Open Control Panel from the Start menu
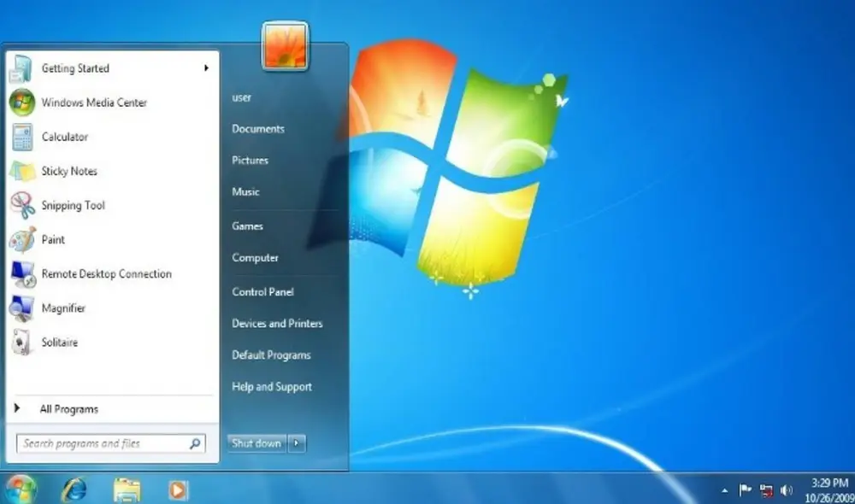 click(262, 291)
